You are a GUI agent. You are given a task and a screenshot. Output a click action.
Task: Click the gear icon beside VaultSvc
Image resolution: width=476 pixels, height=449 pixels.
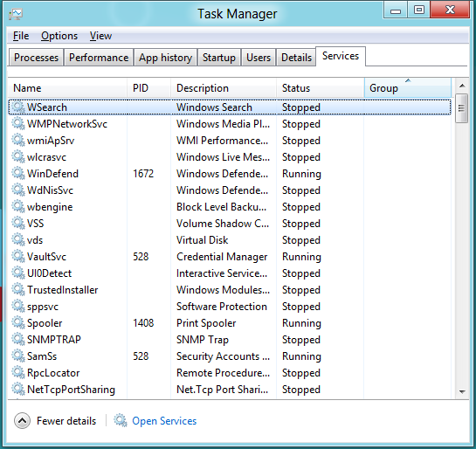tap(18, 257)
